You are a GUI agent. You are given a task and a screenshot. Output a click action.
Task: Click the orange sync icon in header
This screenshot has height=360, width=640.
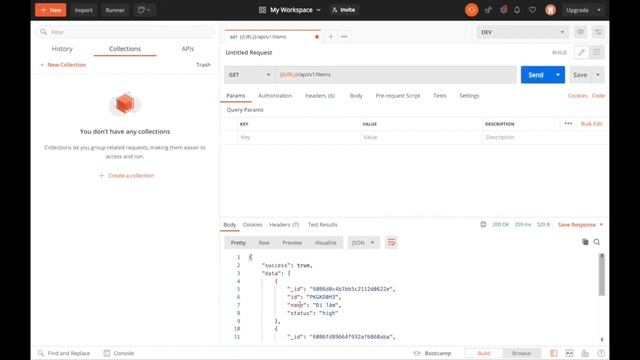tap(471, 10)
